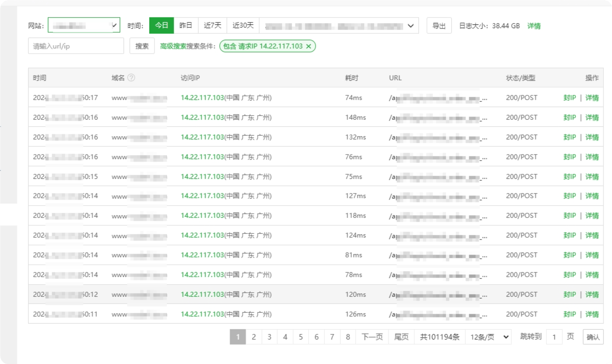Open the 12条/页 page size dropdown
The width and height of the screenshot is (612, 364).
[x=488, y=337]
